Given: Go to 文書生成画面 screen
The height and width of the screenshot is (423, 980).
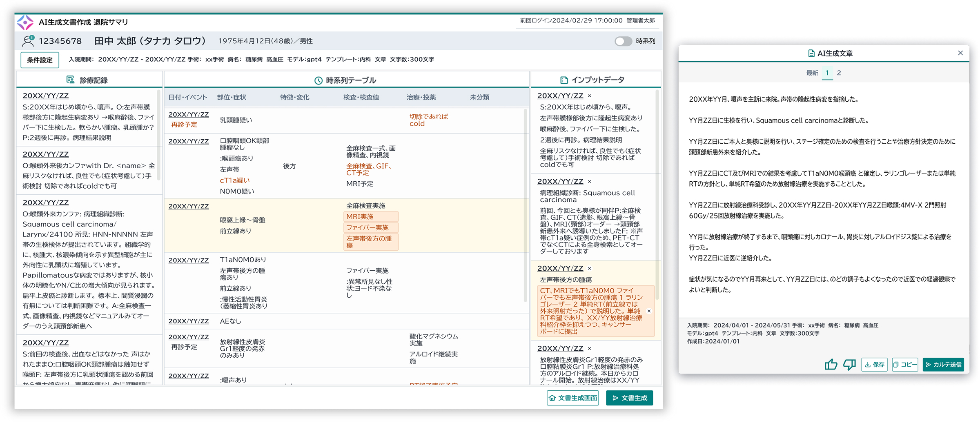Looking at the screenshot, I should tap(572, 398).
